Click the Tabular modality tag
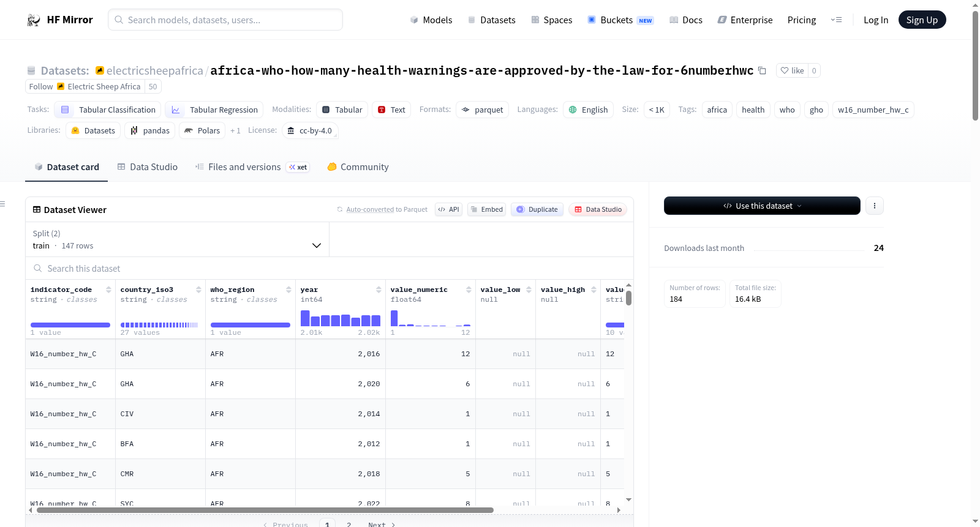 (342, 110)
